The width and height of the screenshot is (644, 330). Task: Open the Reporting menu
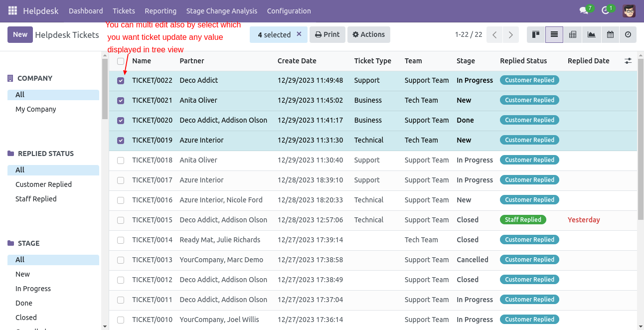tap(161, 11)
